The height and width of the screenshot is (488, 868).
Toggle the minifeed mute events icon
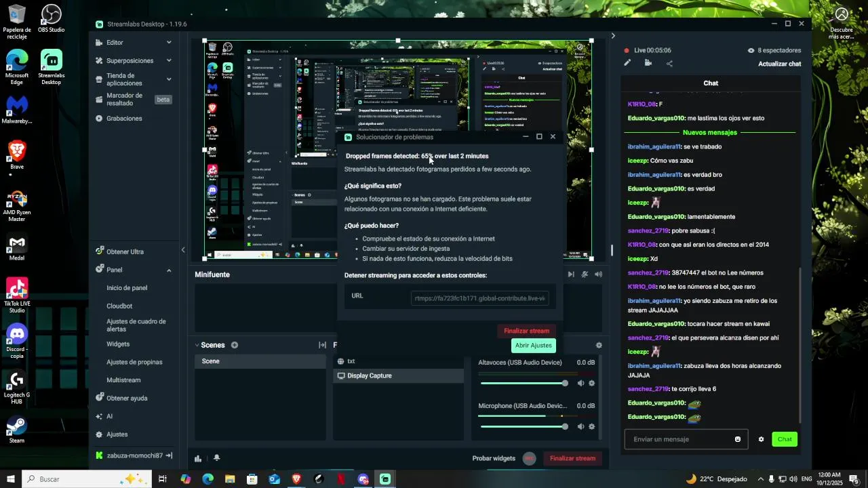(x=585, y=274)
